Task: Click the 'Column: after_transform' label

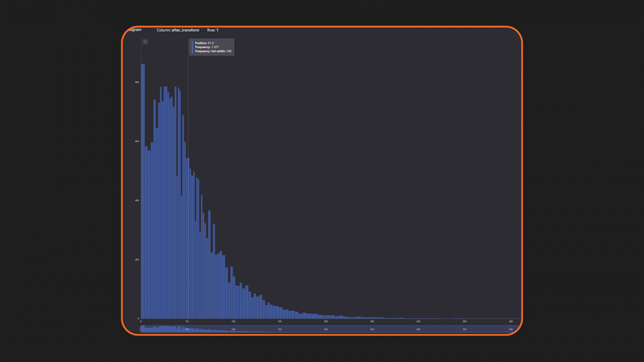Action: pyautogui.click(x=178, y=30)
